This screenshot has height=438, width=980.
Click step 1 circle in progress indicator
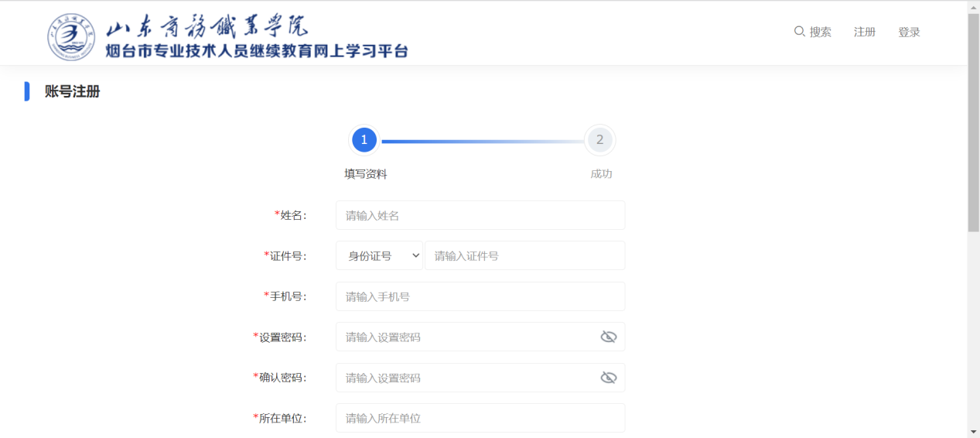coord(364,141)
